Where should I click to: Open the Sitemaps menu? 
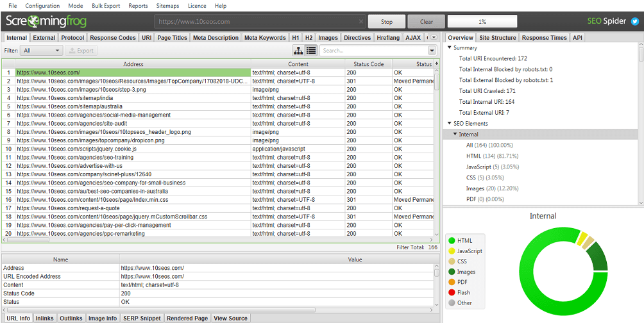tap(167, 6)
